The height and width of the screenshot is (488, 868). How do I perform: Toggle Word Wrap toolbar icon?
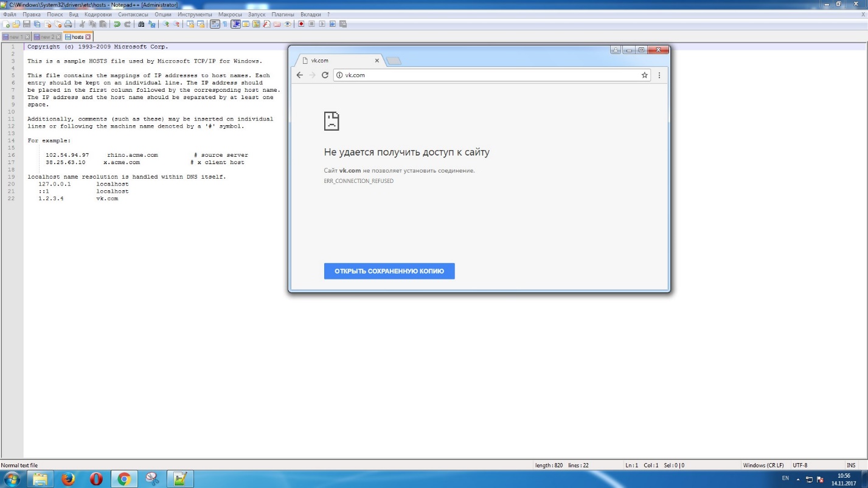(x=215, y=24)
